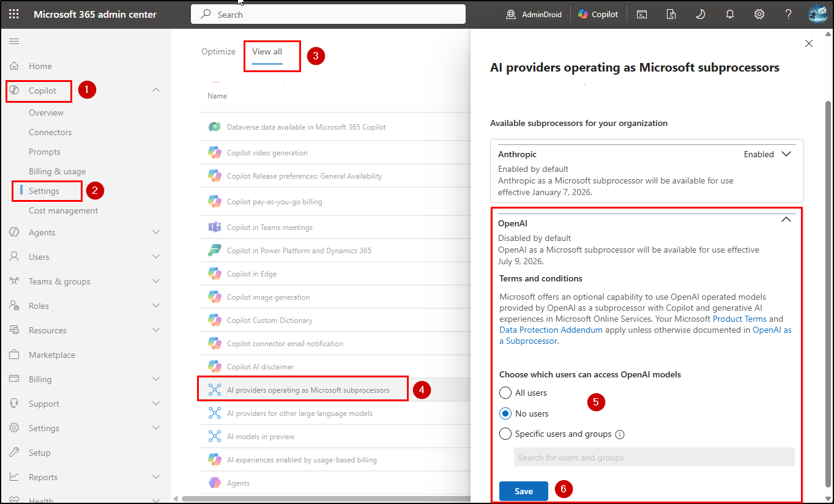Click the Support headset icon

[15, 404]
